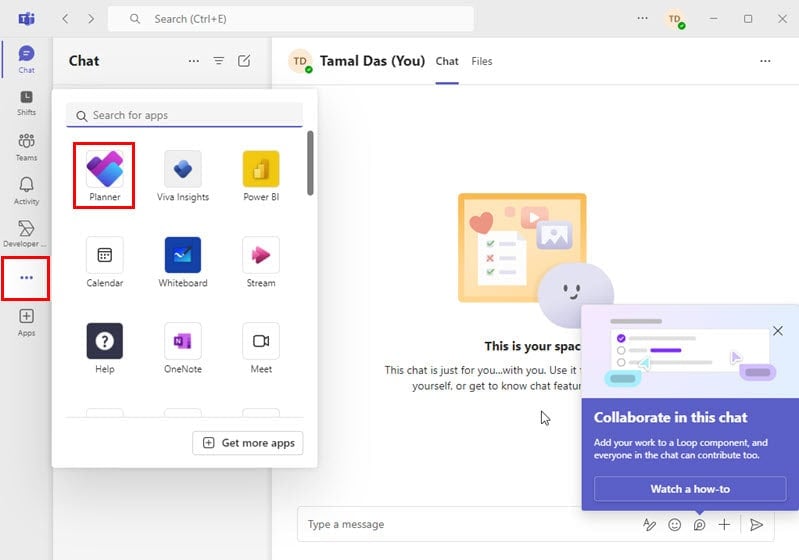
Task: Open settings and more in title bar
Action: pyautogui.click(x=643, y=18)
